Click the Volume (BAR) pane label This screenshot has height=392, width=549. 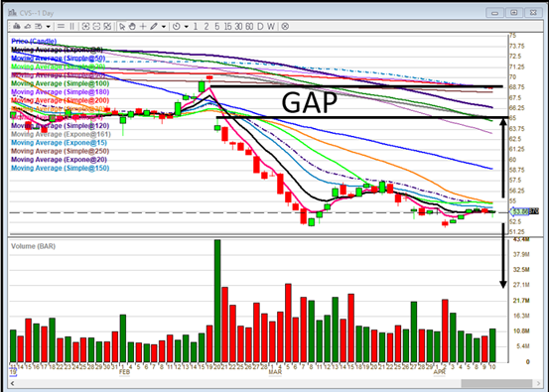tap(34, 246)
